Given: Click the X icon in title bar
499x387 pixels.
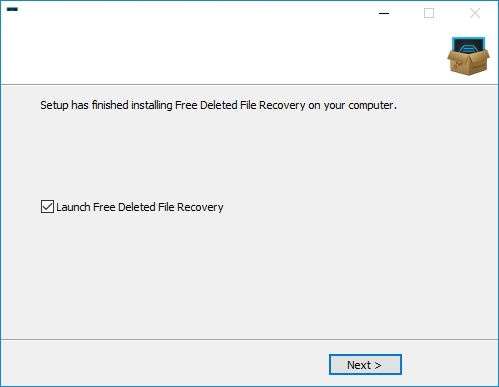Looking at the screenshot, I should coord(475,13).
